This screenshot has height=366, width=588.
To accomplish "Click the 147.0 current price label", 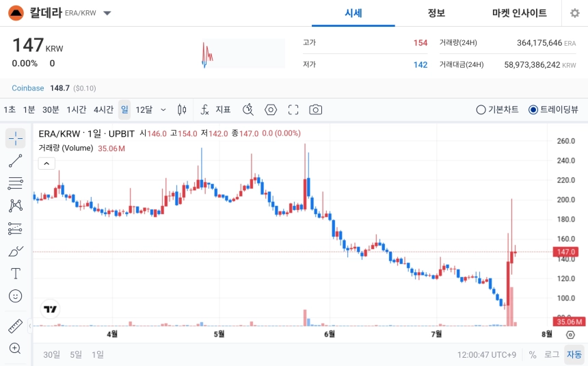I will (x=566, y=252).
